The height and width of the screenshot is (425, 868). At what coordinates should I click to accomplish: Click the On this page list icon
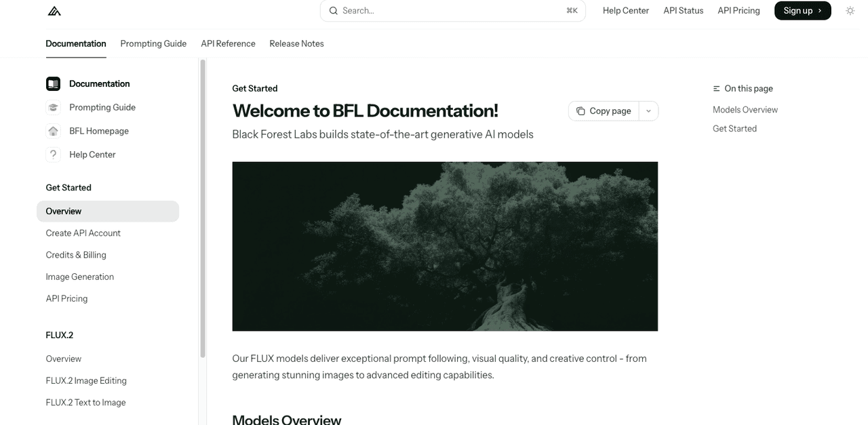click(x=717, y=89)
